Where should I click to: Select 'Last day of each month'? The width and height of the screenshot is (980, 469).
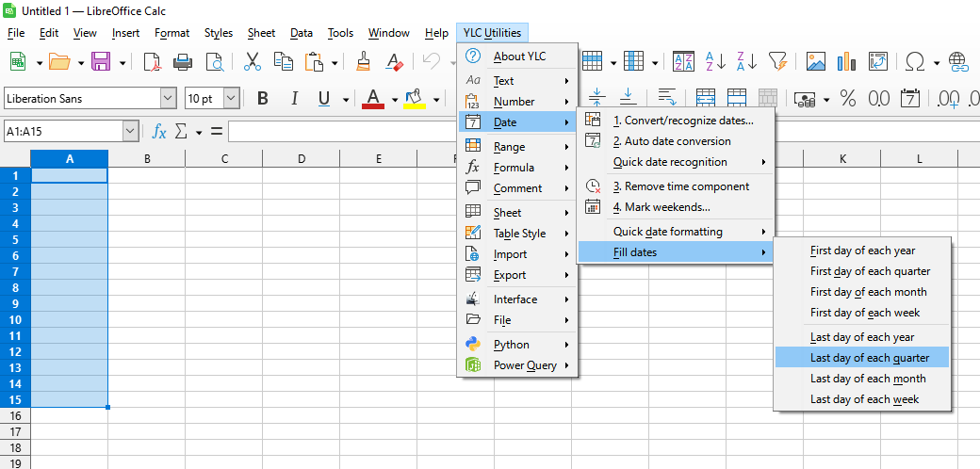[x=867, y=379]
